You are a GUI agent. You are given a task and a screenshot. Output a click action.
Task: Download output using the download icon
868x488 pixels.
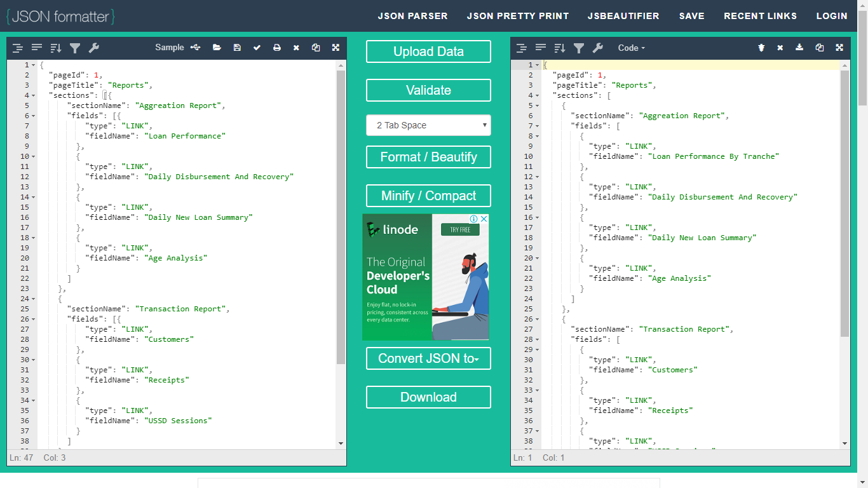pos(799,47)
